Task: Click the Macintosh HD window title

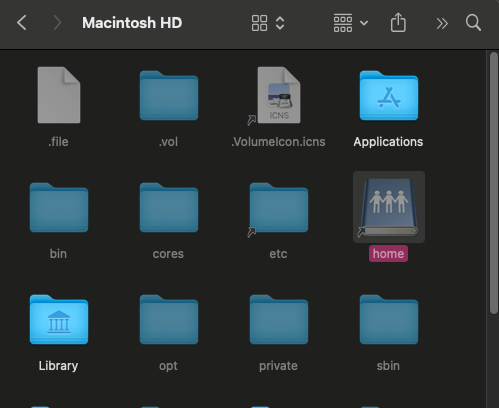Action: [132, 23]
